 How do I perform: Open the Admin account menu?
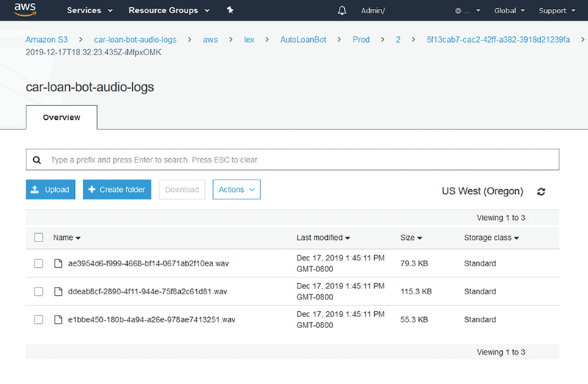pos(373,11)
